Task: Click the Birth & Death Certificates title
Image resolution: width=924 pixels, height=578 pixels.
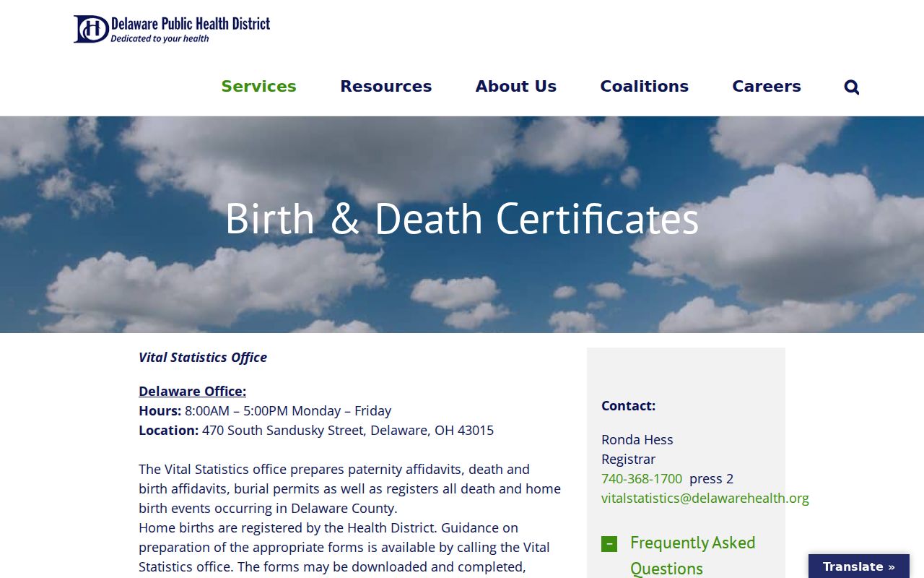Action: 462,219
